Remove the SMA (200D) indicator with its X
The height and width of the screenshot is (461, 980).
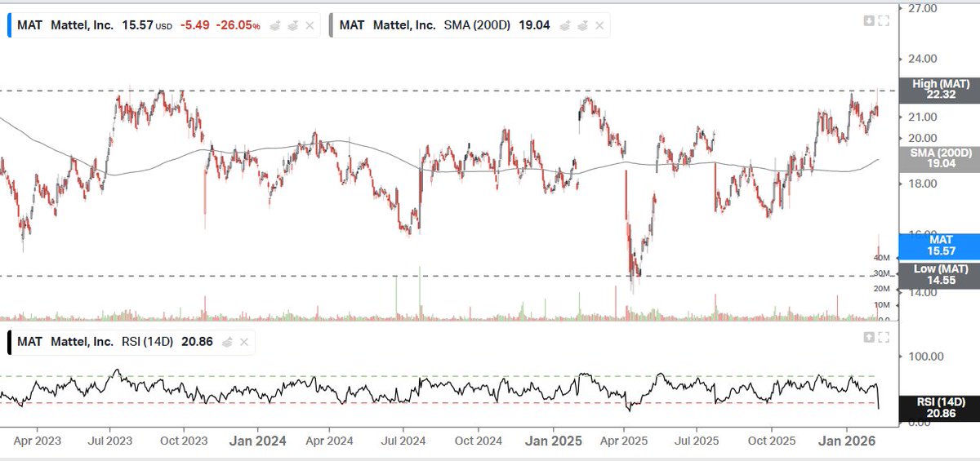tap(600, 25)
